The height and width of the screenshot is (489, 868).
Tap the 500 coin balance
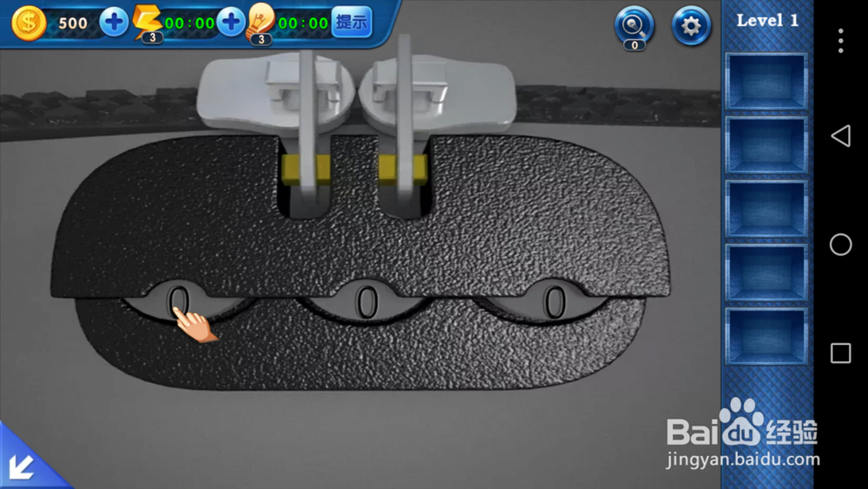pos(73,23)
